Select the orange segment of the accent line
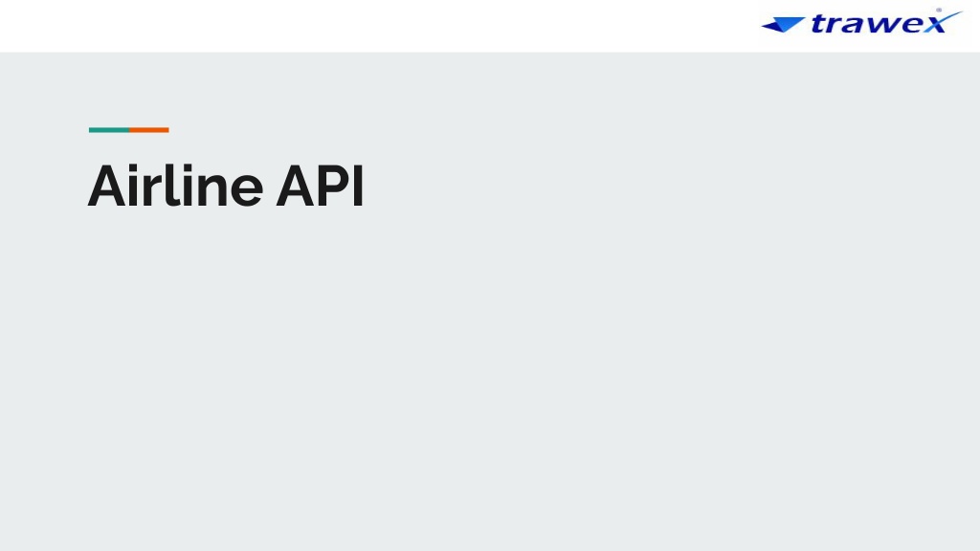Image resolution: width=980 pixels, height=551 pixels. click(x=148, y=130)
